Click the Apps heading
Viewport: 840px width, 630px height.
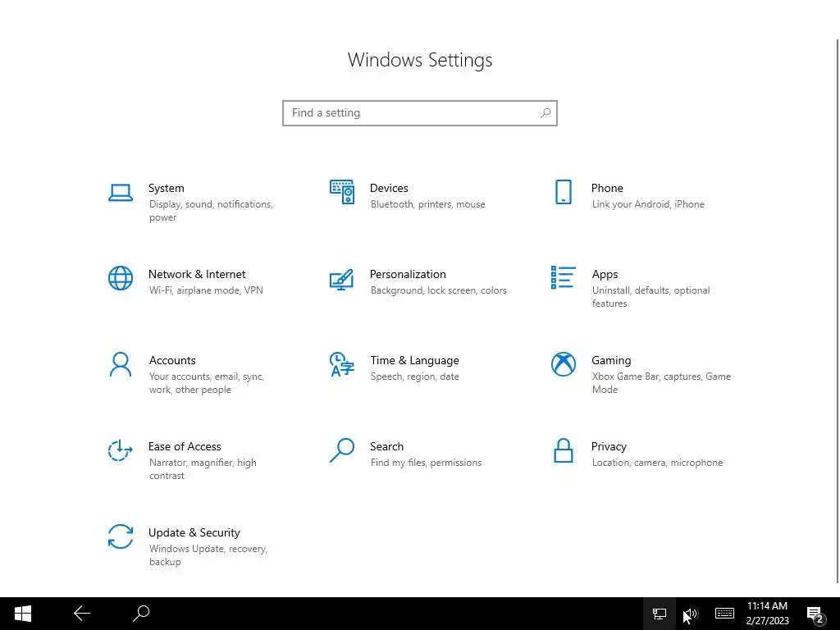coord(605,274)
